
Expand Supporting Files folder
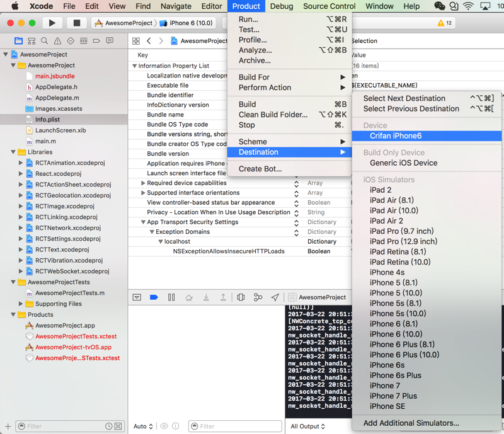point(21,304)
